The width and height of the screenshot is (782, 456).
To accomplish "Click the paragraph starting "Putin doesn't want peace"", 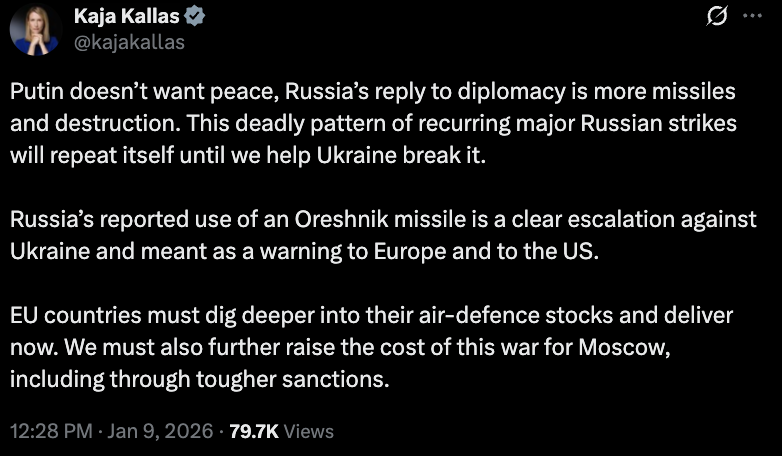I will coord(372,124).
